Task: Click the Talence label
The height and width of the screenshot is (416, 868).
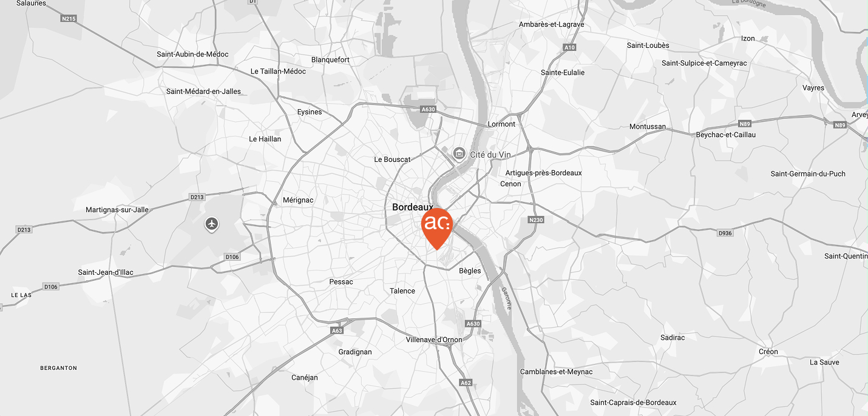Action: 402,290
